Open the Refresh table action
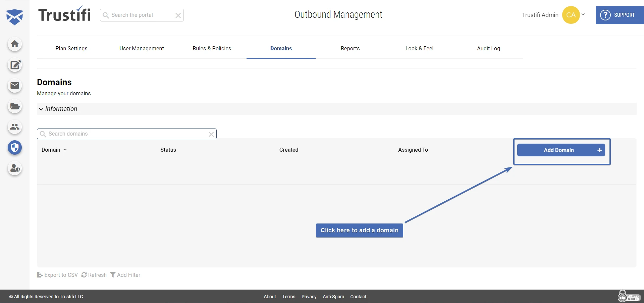Image resolution: width=644 pixels, height=303 pixels. click(x=94, y=275)
